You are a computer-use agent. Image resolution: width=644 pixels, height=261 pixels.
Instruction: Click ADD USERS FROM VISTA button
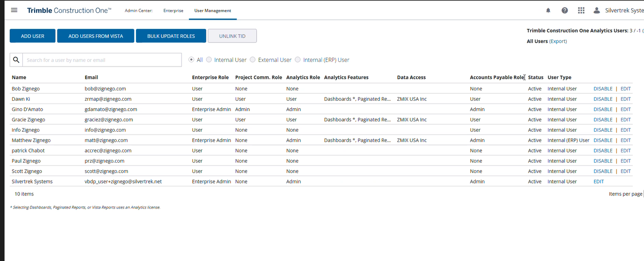coord(96,36)
